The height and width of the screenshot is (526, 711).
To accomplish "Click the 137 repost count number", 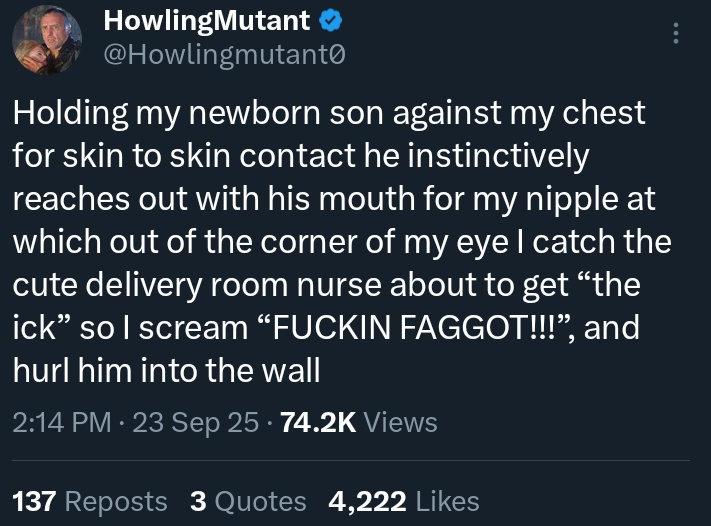I will (33, 500).
